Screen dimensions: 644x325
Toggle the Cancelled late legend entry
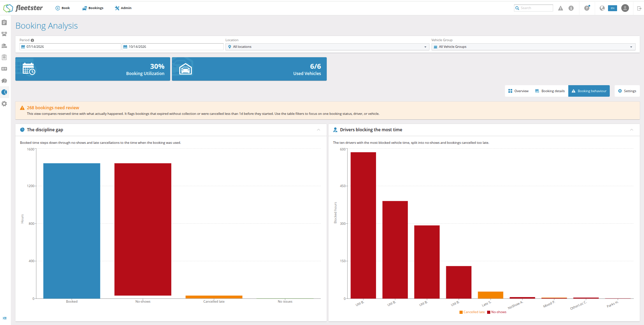[472, 312]
